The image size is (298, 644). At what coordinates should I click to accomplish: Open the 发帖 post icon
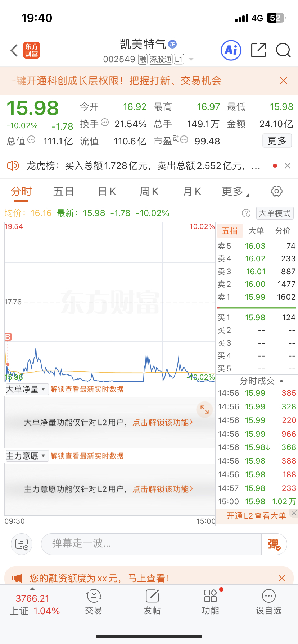tap(152, 602)
